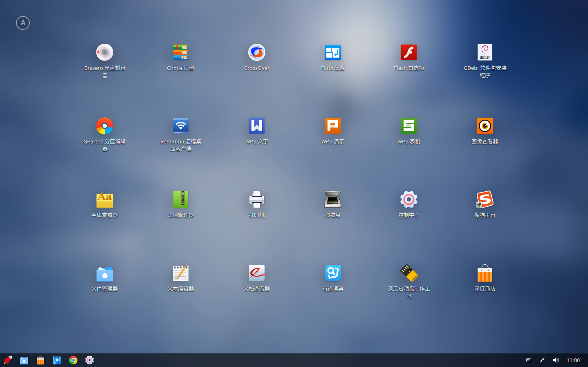Viewport: 588px width, 367px height.
Task: Open CrossOver from the launcher
Action: tap(257, 53)
